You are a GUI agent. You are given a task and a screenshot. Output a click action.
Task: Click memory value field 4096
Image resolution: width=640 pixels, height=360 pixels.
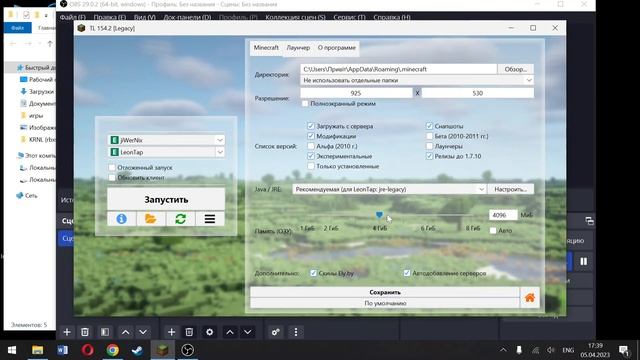[503, 215]
